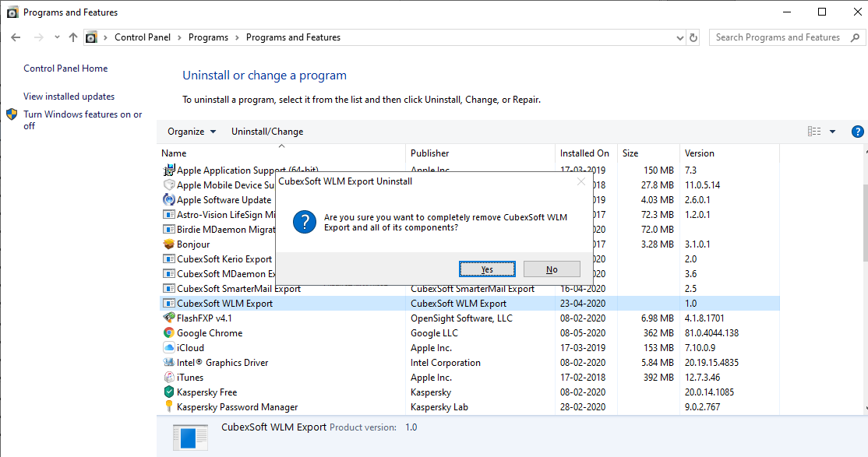This screenshot has height=457, width=868.
Task: Go up one level with up arrow
Action: pos(73,37)
